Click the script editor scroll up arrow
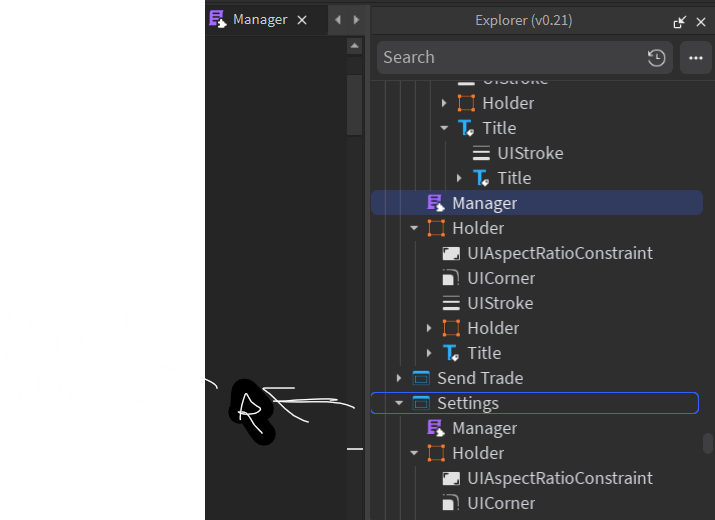Screen dimensions: 715x520 coord(354,46)
